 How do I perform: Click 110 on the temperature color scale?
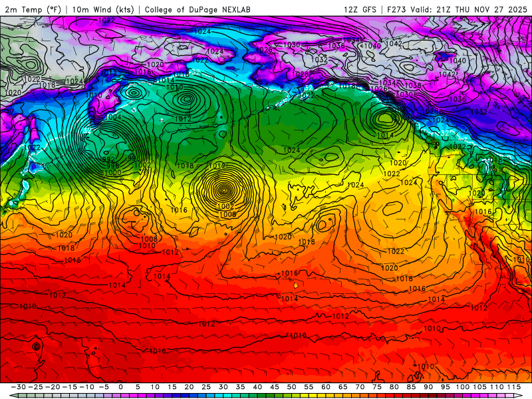click(x=497, y=387)
